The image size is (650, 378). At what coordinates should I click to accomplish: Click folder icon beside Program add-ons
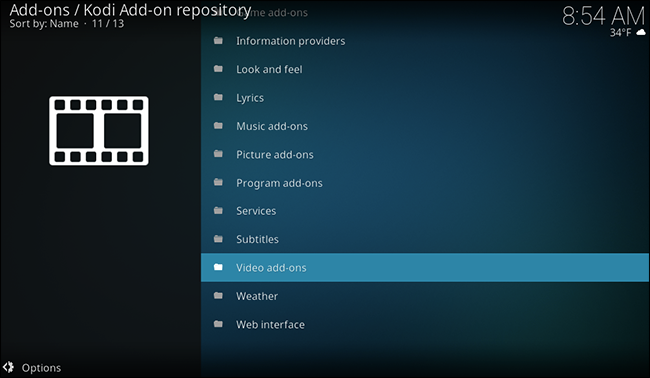click(x=218, y=182)
